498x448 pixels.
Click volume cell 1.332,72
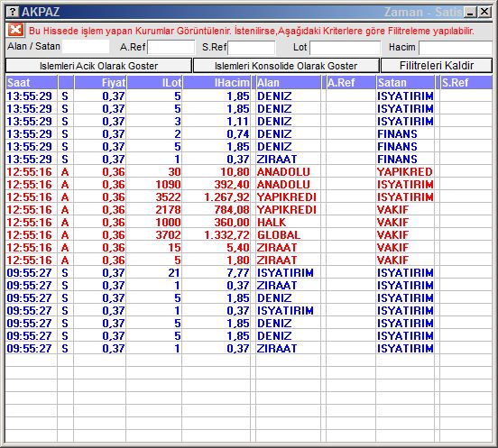tap(226, 234)
